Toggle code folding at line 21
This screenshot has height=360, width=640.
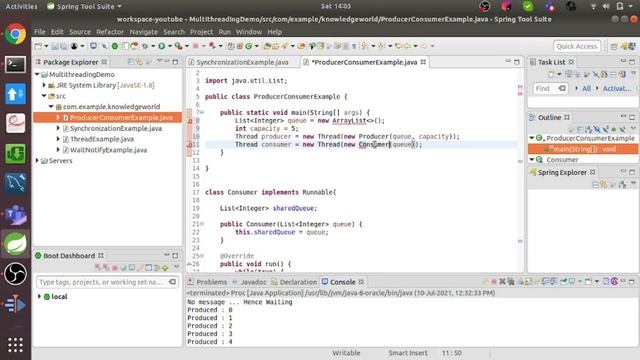tap(202, 224)
